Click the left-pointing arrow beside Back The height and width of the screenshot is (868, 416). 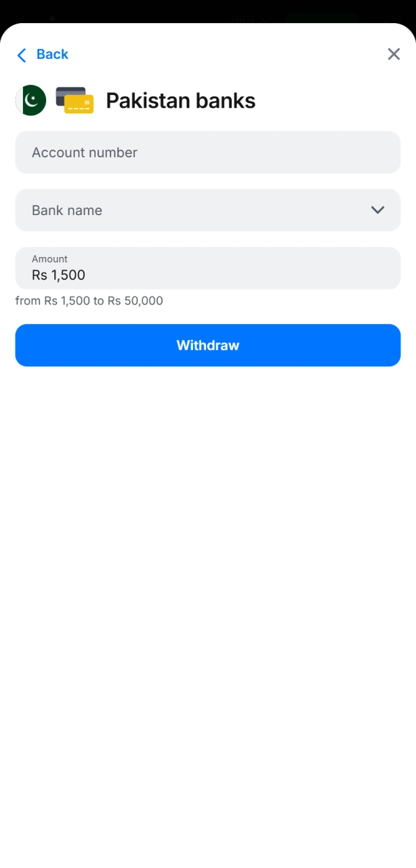click(22, 54)
